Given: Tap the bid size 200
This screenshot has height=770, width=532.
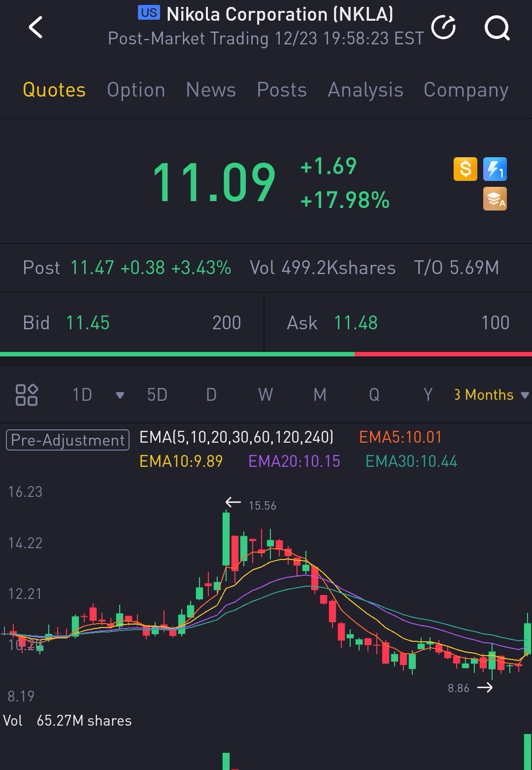Looking at the screenshot, I should 227,323.
